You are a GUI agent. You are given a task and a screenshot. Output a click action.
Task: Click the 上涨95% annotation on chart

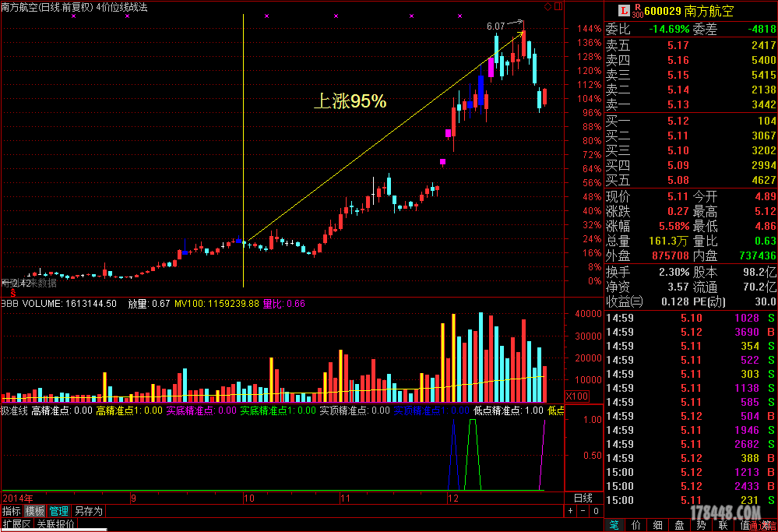(350, 101)
